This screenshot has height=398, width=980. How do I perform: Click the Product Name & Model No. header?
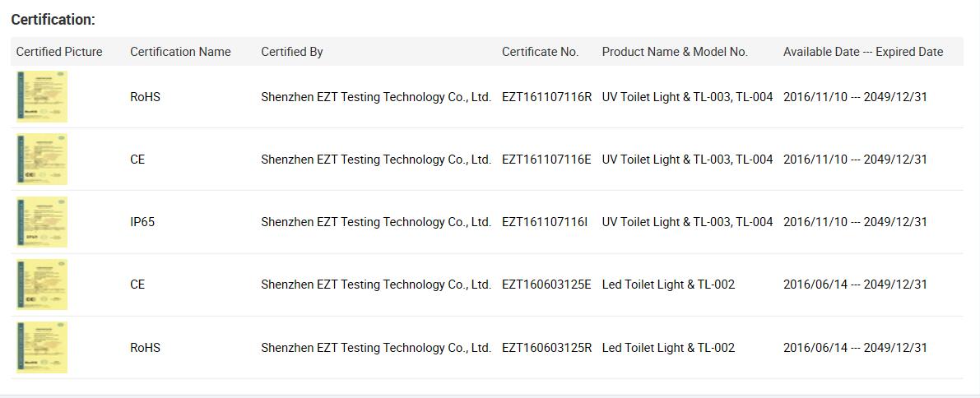(675, 52)
